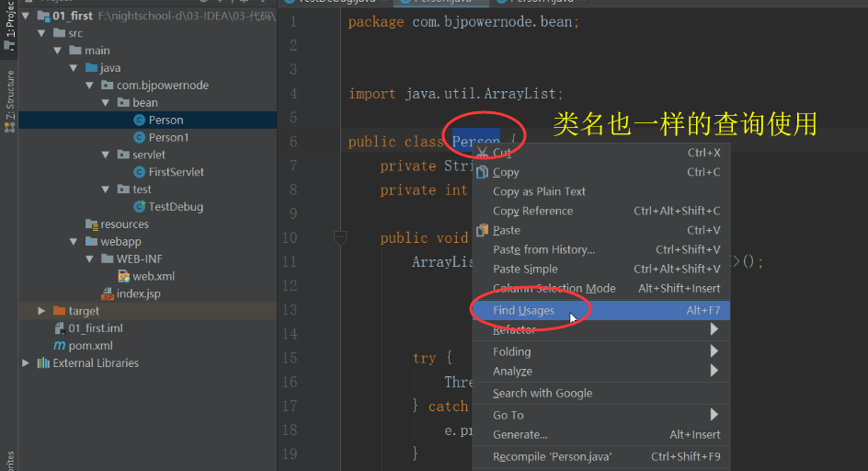The height and width of the screenshot is (471, 868).
Task: Collapse the 01_first project node
Action: point(26,16)
